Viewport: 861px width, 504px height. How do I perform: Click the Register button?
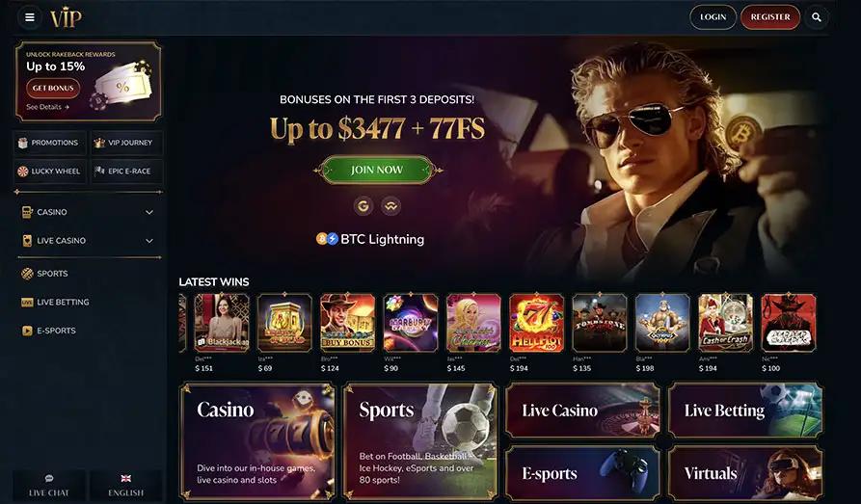(770, 17)
